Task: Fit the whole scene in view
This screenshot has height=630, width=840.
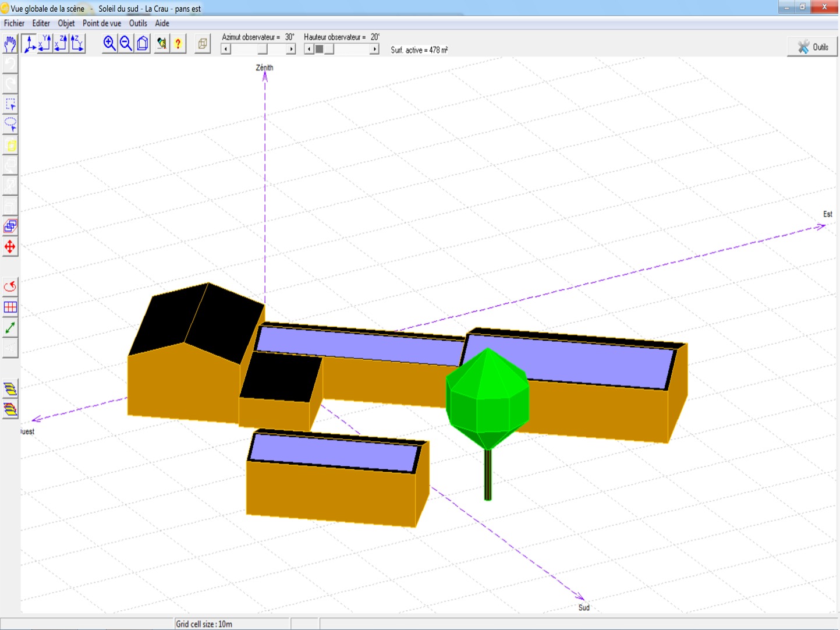Action: coord(143,44)
